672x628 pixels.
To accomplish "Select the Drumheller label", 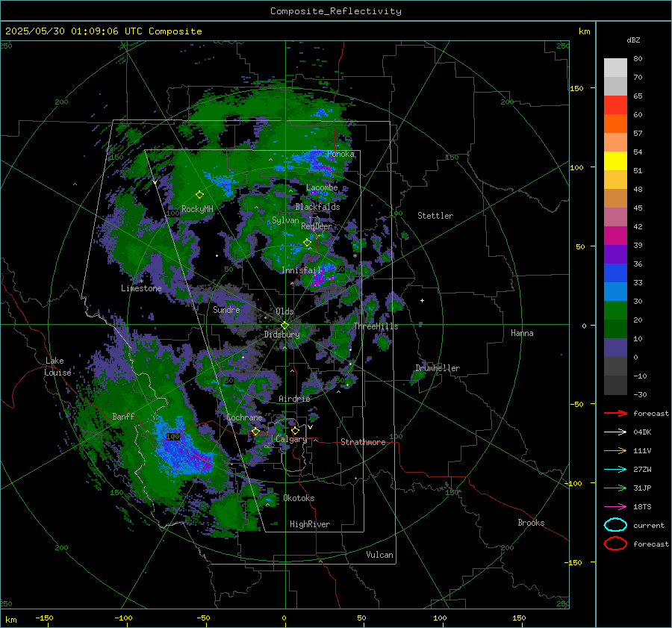I will (x=438, y=368).
